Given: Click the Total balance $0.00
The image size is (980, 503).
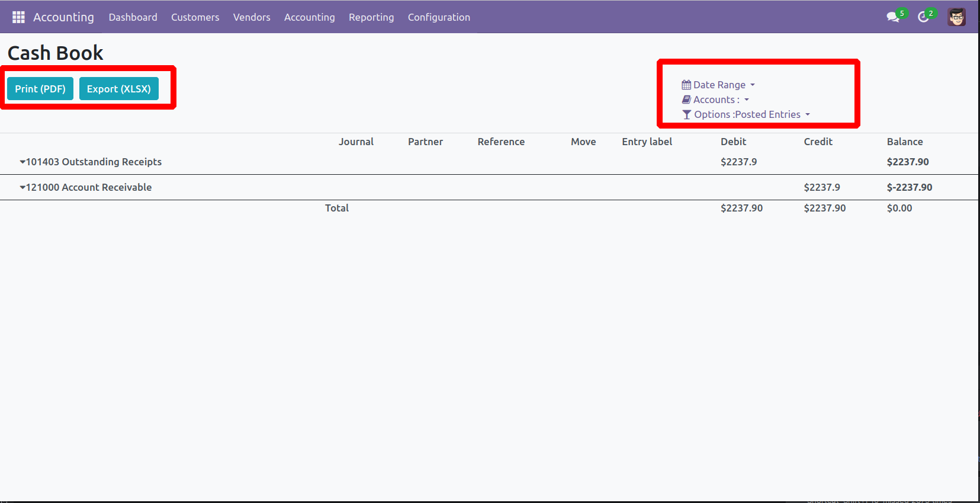Looking at the screenshot, I should pyautogui.click(x=899, y=208).
